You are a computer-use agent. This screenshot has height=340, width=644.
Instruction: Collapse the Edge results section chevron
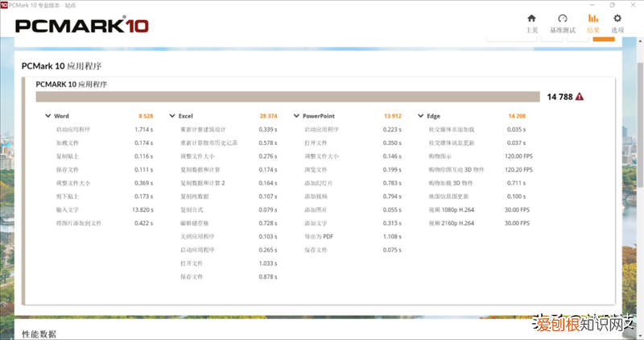coord(420,116)
